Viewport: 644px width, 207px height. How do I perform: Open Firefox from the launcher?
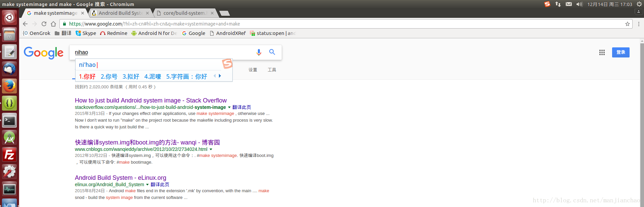[x=9, y=86]
